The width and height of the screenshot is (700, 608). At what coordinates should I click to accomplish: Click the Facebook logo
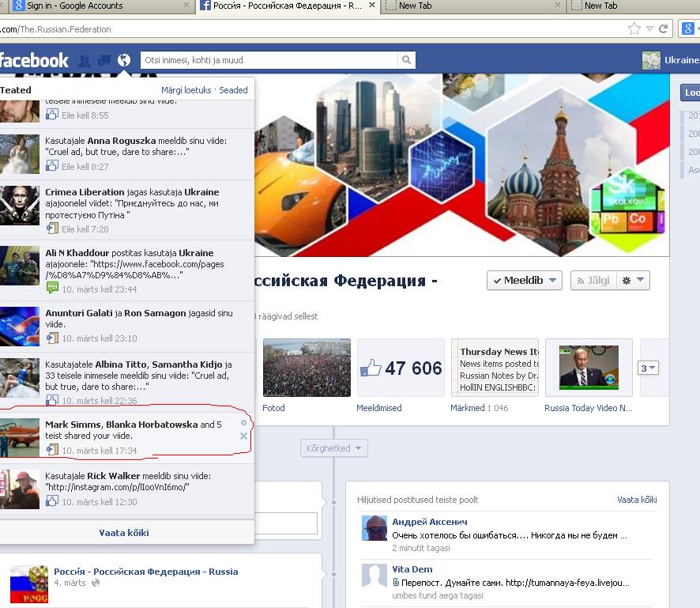33,60
